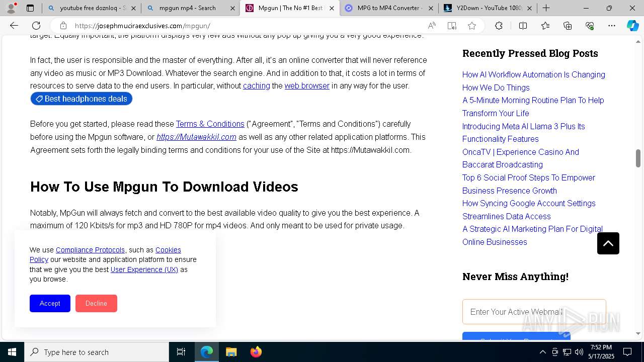Viewport: 644px width, 362px height.
Task: Open File Explorer from the taskbar
Action: (x=231, y=352)
